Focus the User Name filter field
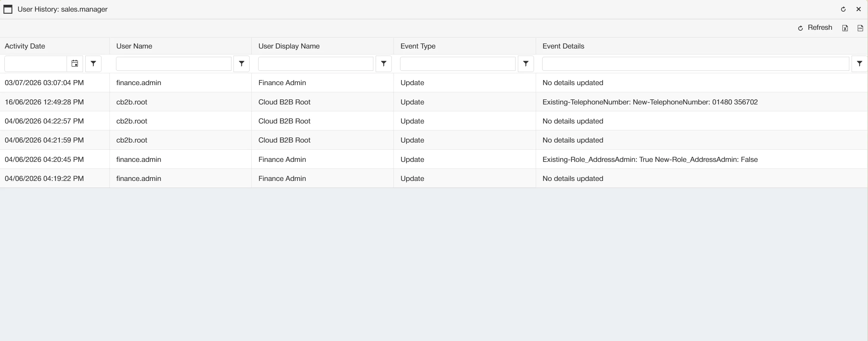Image resolution: width=868 pixels, height=341 pixels. pos(173,64)
